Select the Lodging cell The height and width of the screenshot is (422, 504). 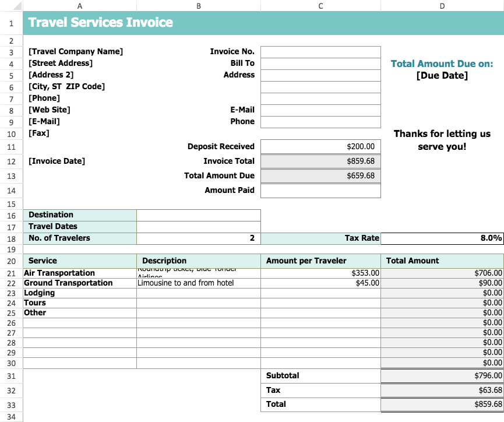point(80,293)
